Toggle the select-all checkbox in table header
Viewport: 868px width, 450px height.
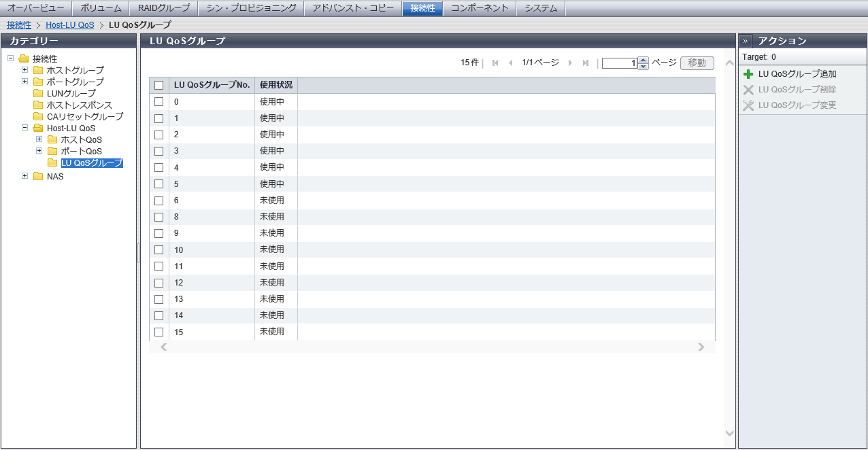pyautogui.click(x=159, y=86)
